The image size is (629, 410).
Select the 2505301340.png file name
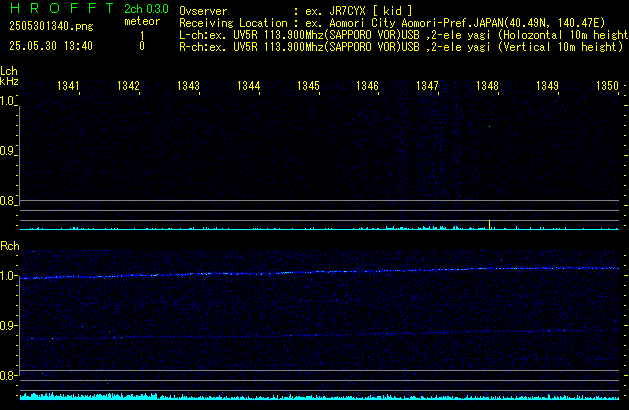[x=51, y=26]
